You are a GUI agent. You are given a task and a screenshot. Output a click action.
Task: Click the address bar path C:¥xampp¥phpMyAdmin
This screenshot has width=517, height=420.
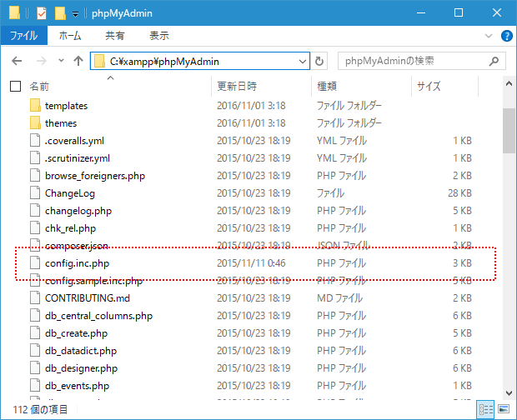point(164,62)
